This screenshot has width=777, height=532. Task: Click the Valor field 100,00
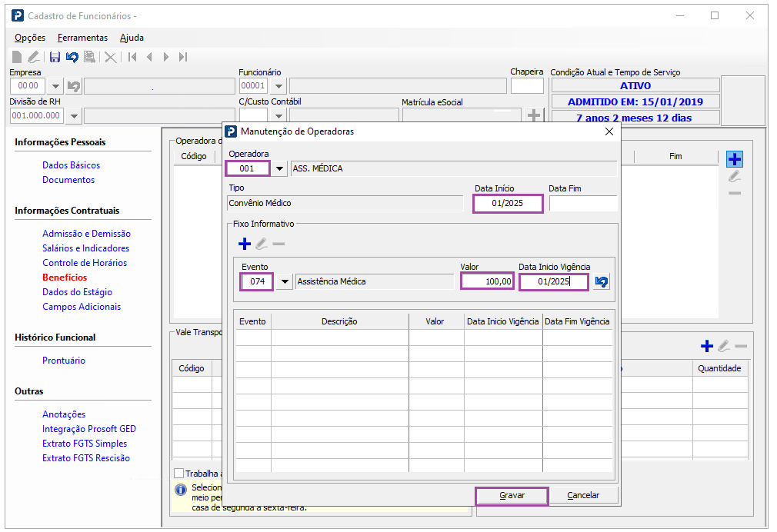[x=487, y=282]
